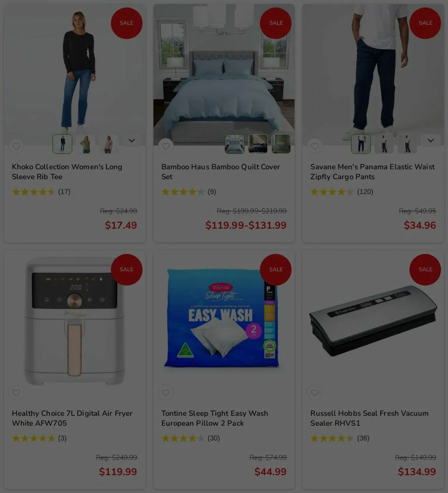The image size is (448, 493).
Task: Favorite the Bamboo Haus Quilt Cover Set
Action: [x=166, y=146]
